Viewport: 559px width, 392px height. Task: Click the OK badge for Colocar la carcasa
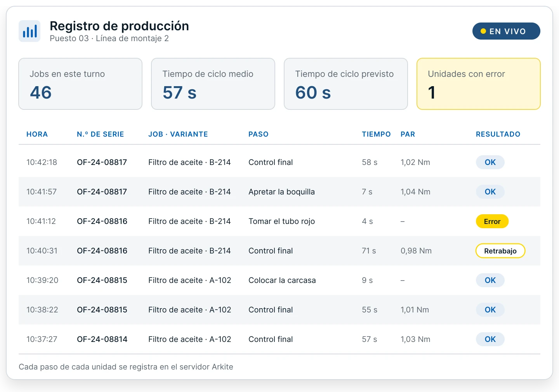490,280
